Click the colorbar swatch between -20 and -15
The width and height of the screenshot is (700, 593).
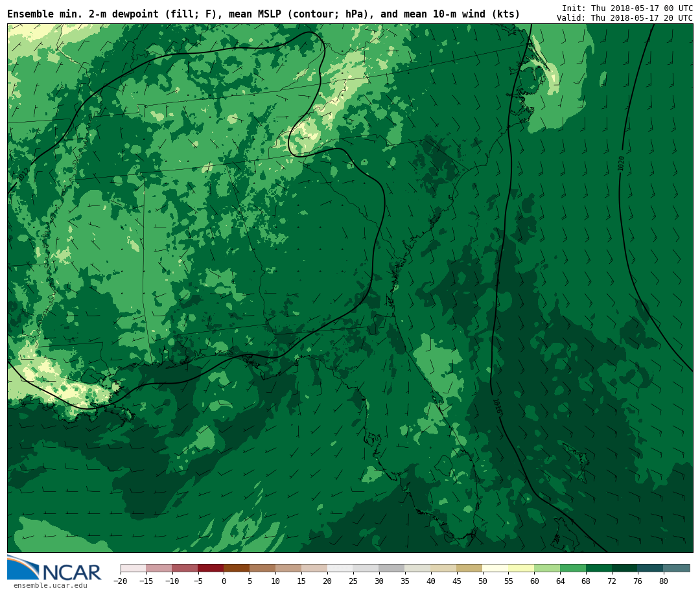133,568
